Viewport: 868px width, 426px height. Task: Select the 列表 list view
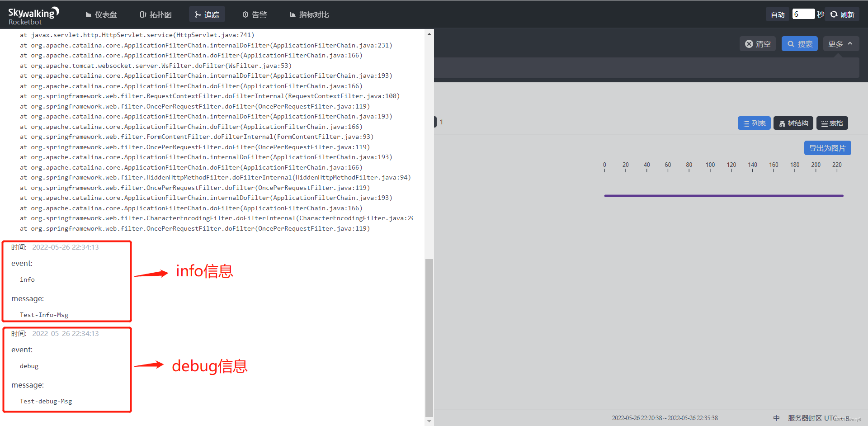pyautogui.click(x=754, y=123)
